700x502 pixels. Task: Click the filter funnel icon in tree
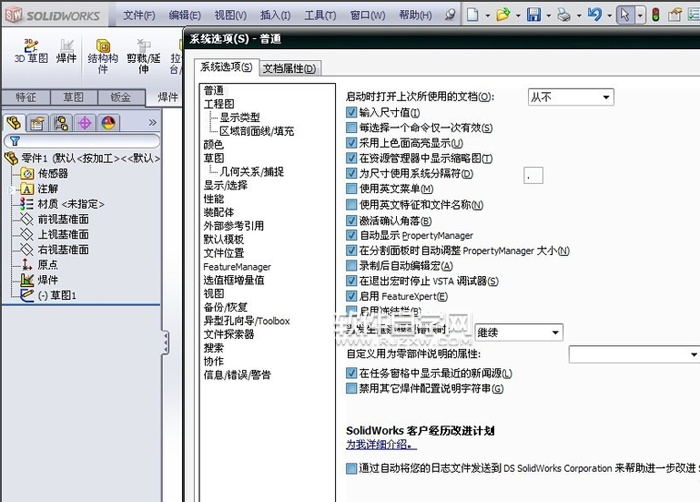click(15, 141)
